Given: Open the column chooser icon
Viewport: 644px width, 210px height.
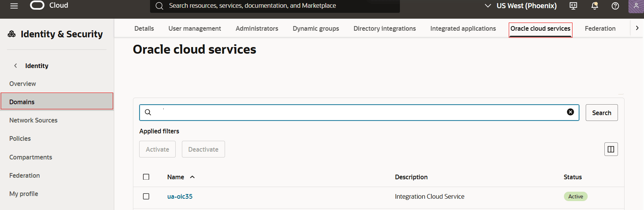Looking at the screenshot, I should point(611,149).
